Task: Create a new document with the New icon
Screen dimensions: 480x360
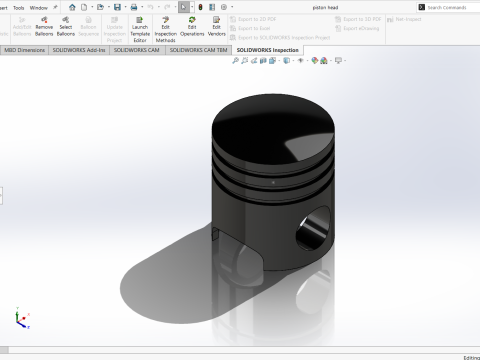Action: coord(84,7)
